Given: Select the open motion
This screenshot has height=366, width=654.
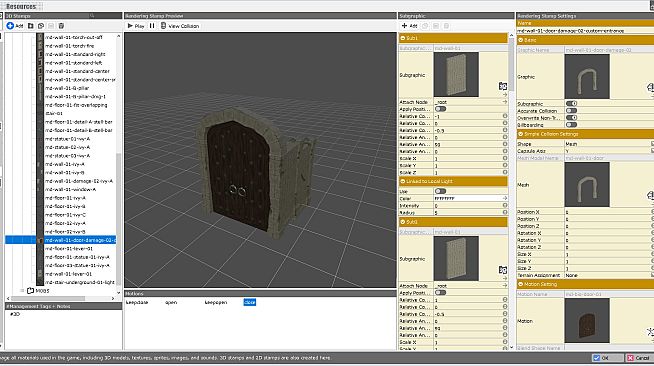Looking at the screenshot, I should [x=171, y=302].
